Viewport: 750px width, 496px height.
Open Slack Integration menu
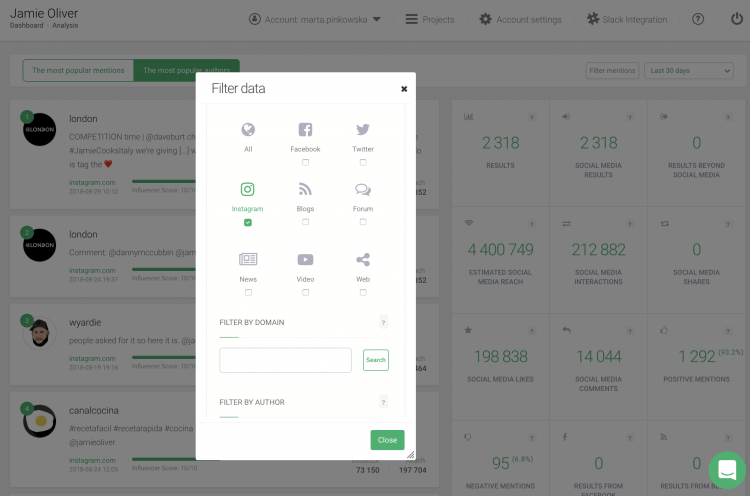[x=627, y=20]
